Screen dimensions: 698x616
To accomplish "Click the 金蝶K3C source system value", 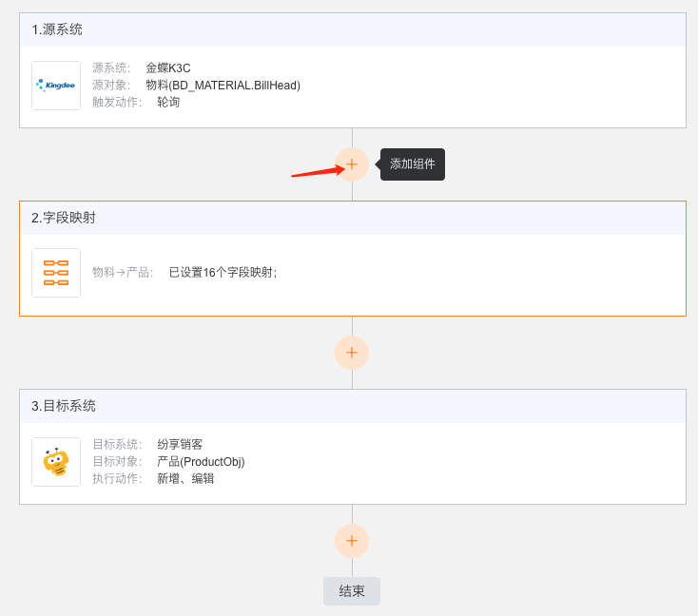I will (168, 68).
